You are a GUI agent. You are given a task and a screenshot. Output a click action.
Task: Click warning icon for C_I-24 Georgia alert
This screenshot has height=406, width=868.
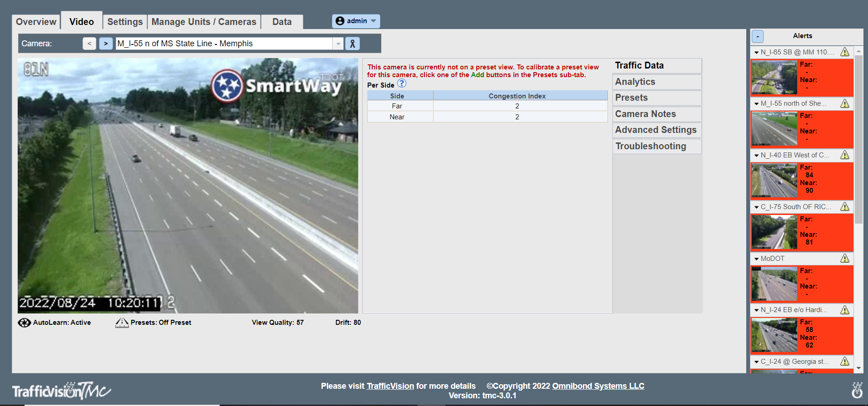click(845, 362)
